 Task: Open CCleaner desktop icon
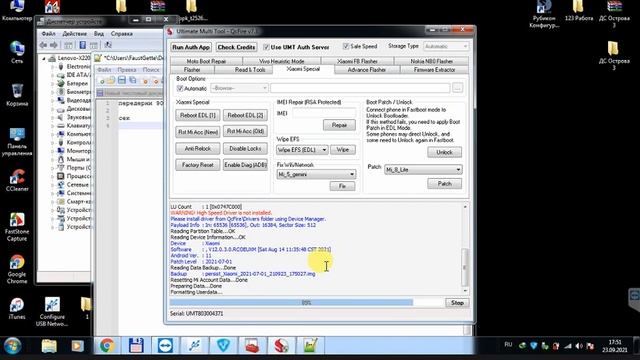(x=17, y=180)
